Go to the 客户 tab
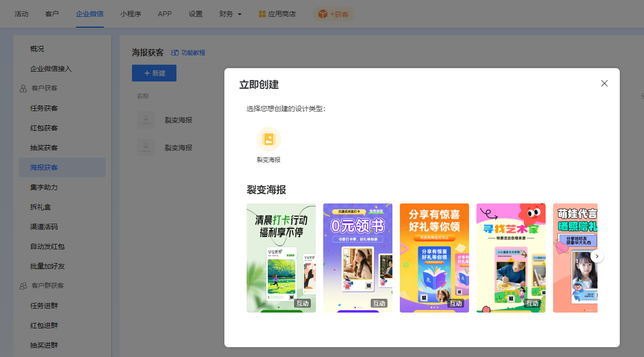The width and height of the screenshot is (644, 357). pos(52,14)
